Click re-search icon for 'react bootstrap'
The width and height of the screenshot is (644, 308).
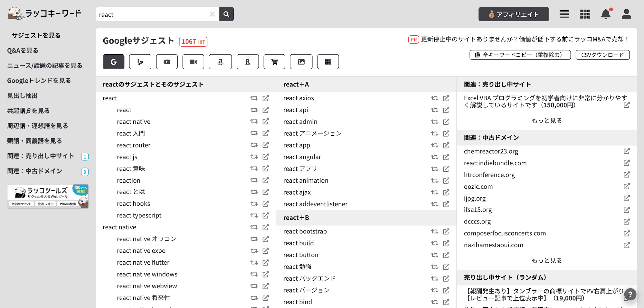tap(435, 231)
